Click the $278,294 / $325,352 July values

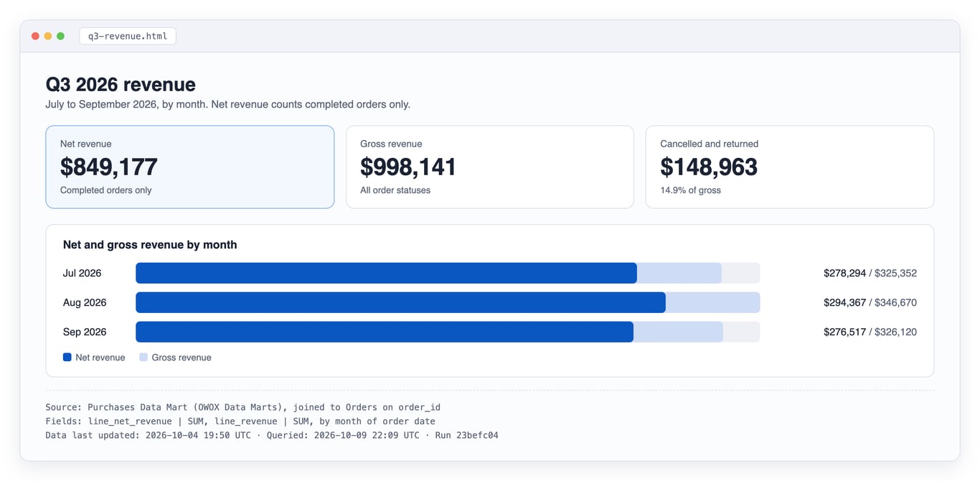[x=870, y=273]
